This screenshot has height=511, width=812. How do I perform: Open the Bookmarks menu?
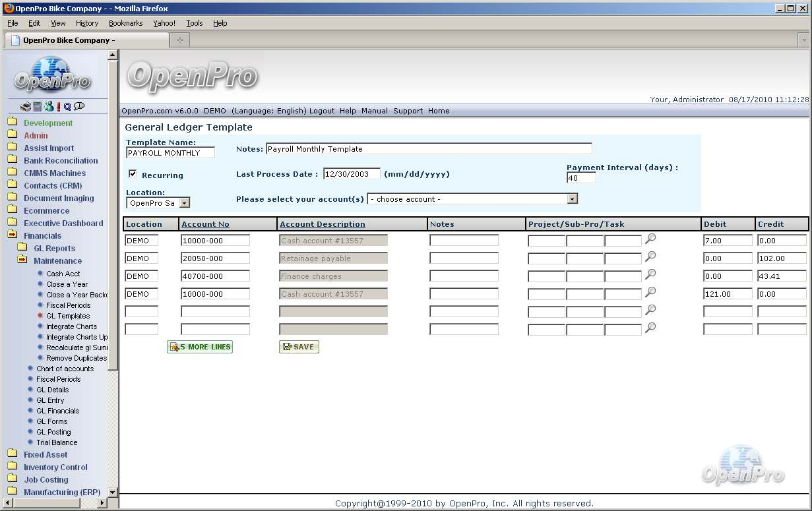(125, 23)
